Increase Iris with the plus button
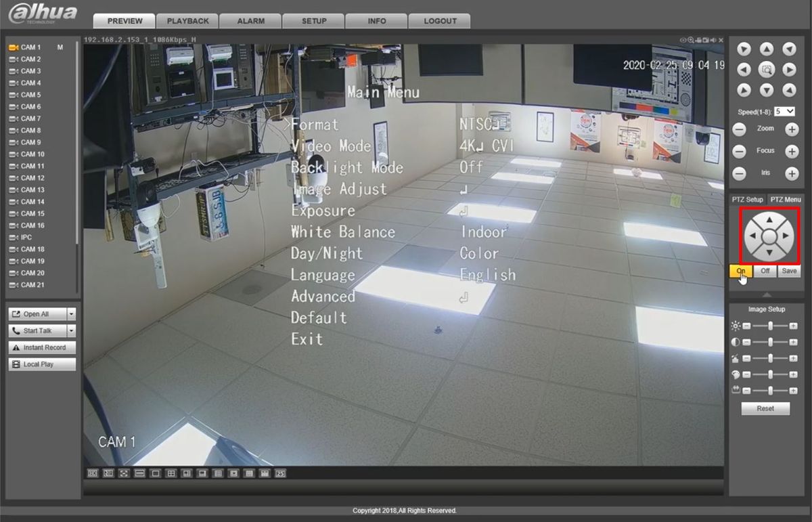The height and width of the screenshot is (522, 812). click(791, 173)
